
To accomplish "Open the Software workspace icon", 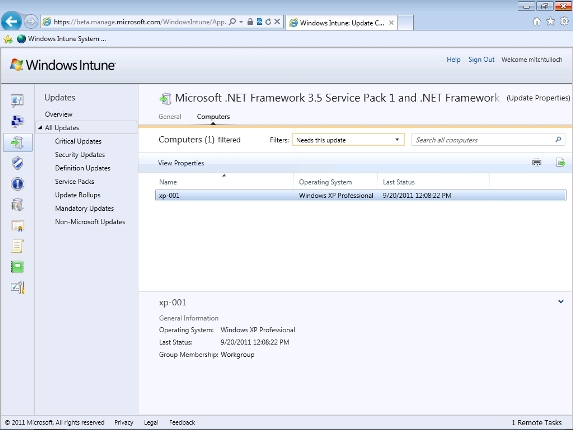I will click(17, 205).
